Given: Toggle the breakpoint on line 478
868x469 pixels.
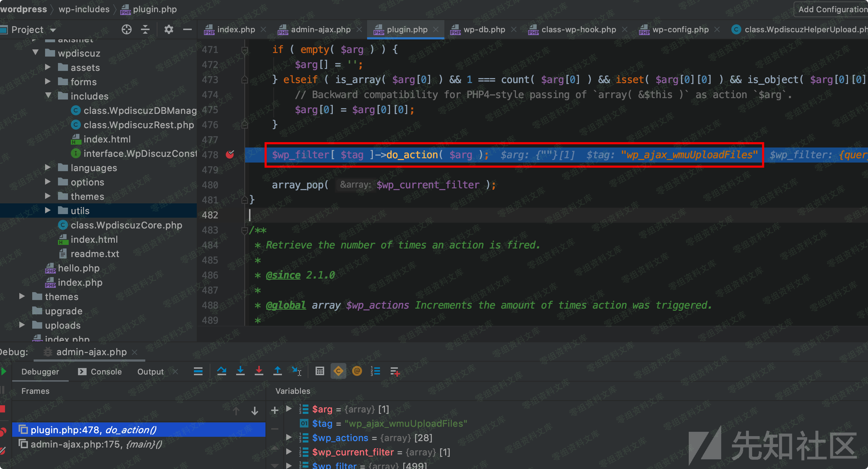Looking at the screenshot, I should (x=230, y=155).
